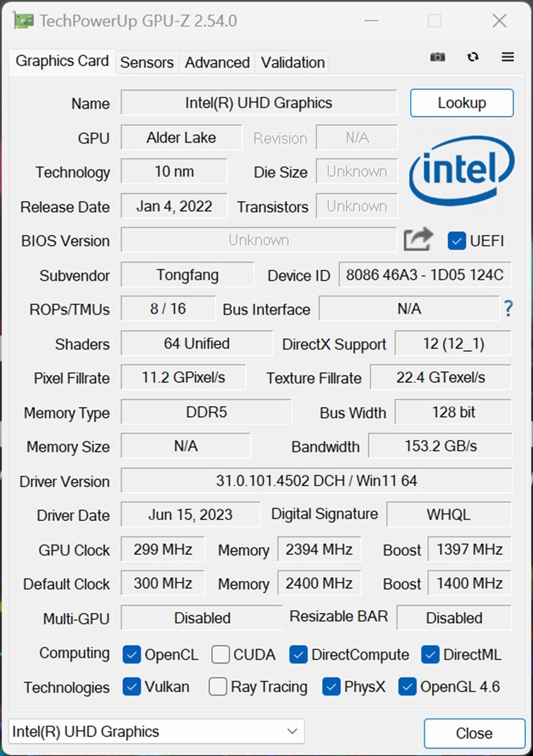533x756 pixels.
Task: Uncheck the OpenGL 4.6 checkbox
Action: point(407,687)
